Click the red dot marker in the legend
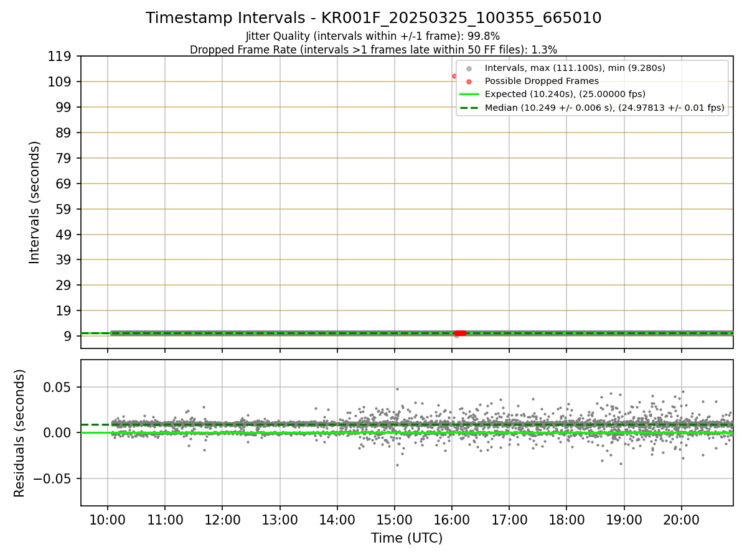The width and height of the screenshot is (747, 560). coord(469,82)
